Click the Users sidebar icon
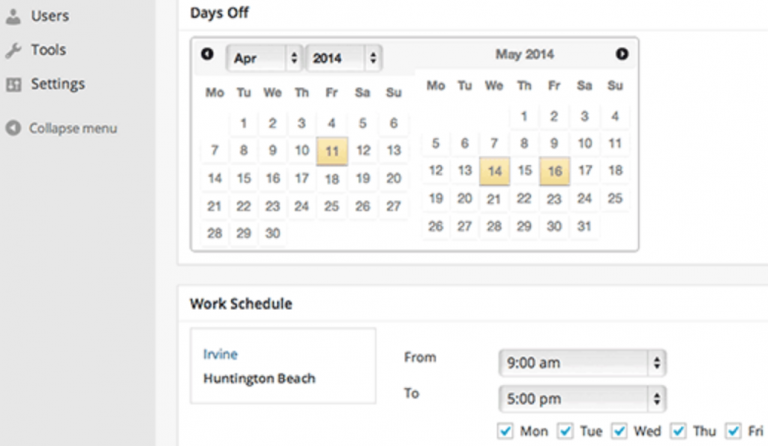Screen dimensions: 768x446 pos(13,16)
